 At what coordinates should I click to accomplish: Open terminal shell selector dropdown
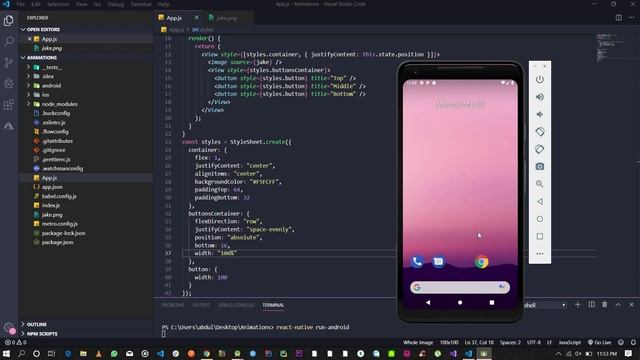coord(545,305)
